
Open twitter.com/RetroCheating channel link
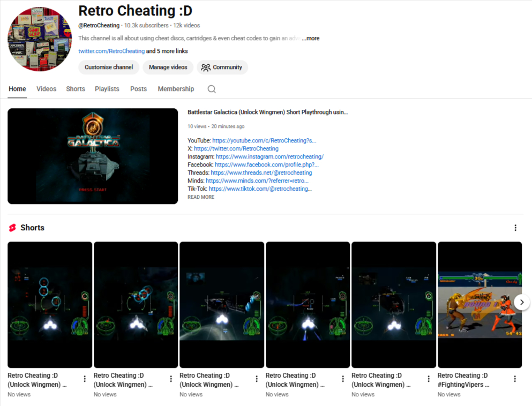point(111,51)
